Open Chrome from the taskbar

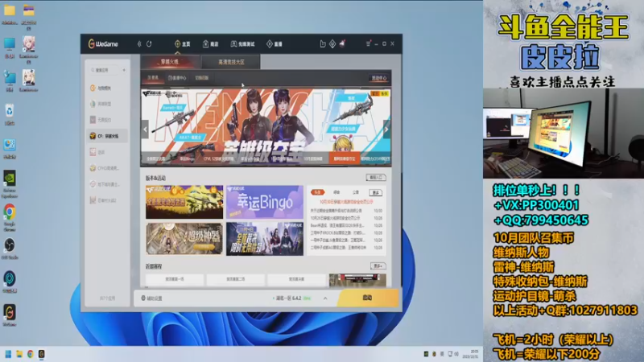tap(31, 354)
